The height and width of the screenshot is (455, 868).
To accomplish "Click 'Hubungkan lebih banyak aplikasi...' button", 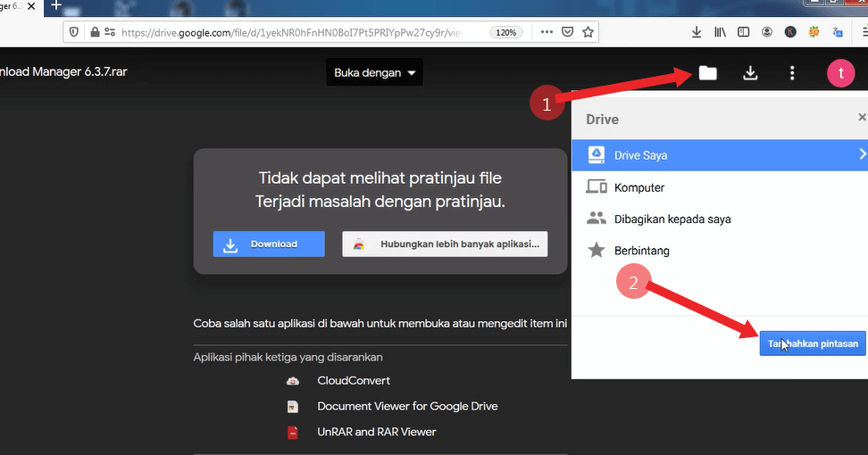I will tap(445, 244).
